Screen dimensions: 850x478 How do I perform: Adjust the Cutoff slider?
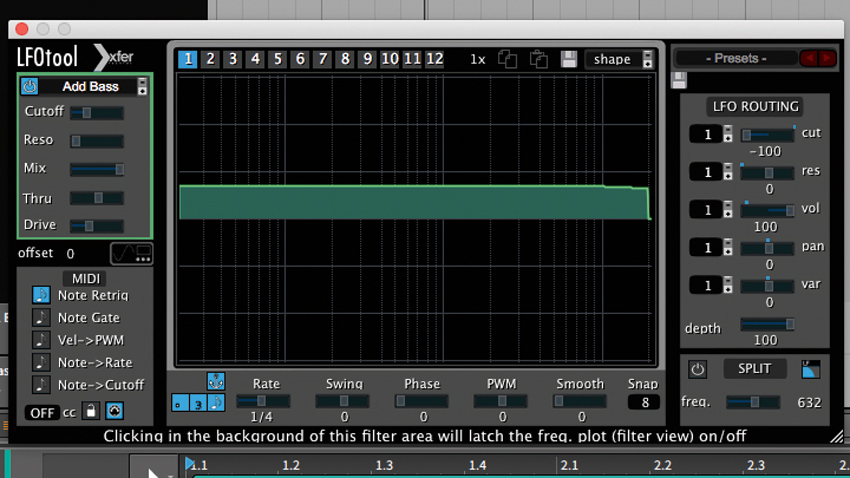(97, 113)
